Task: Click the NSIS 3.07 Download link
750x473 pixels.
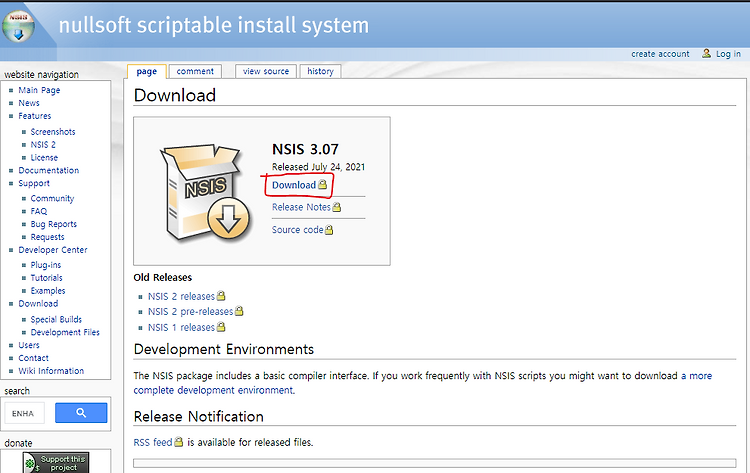Action: [294, 185]
